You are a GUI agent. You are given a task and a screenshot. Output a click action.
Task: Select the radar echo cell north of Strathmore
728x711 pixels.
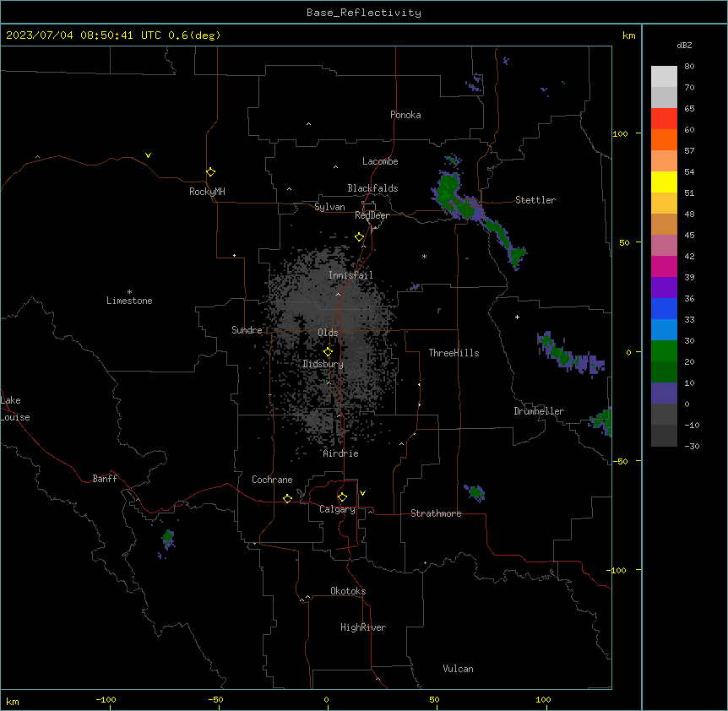[x=475, y=492]
